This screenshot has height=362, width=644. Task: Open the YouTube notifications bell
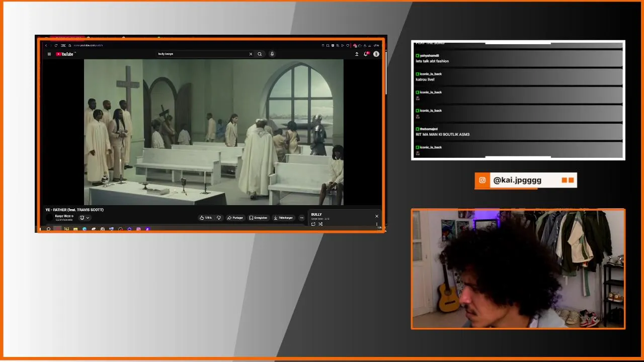click(x=366, y=54)
